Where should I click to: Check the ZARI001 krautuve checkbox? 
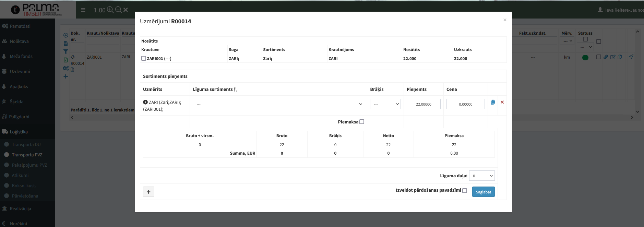144,58
